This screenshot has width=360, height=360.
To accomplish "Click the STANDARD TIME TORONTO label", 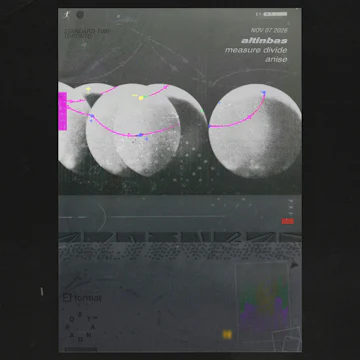I will point(87,33).
